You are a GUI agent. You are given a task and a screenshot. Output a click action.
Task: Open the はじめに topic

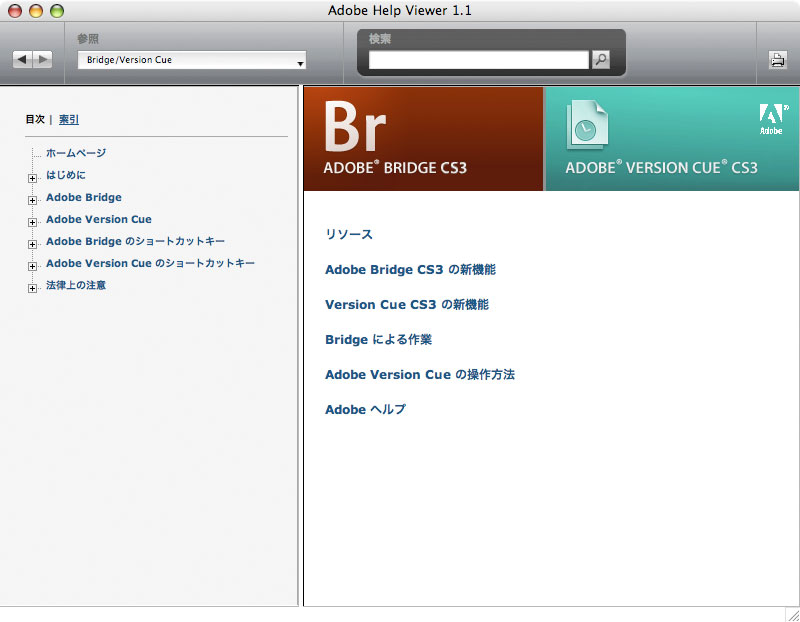point(66,175)
